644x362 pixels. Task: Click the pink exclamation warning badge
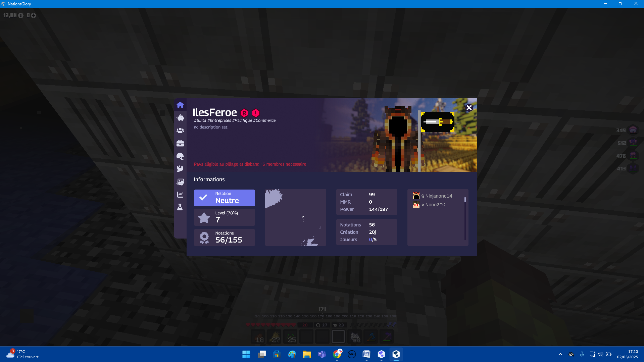click(256, 113)
